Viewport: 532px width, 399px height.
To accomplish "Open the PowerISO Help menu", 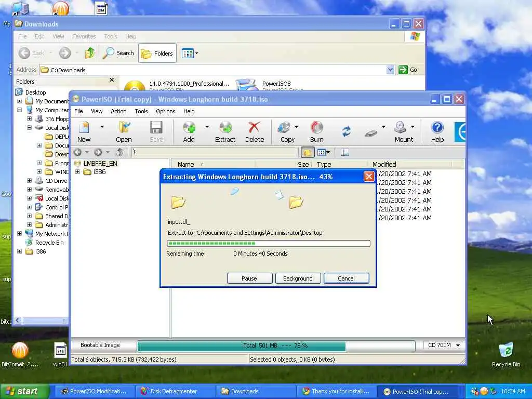I will [x=189, y=111].
